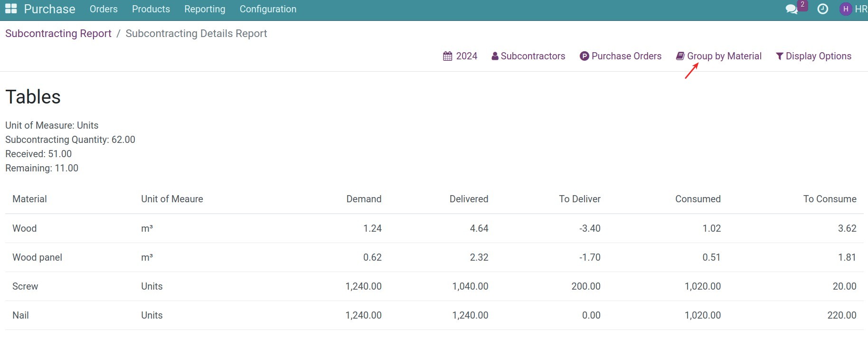Open the conversations chat bubble icon
This screenshot has width=868, height=339.
click(791, 9)
